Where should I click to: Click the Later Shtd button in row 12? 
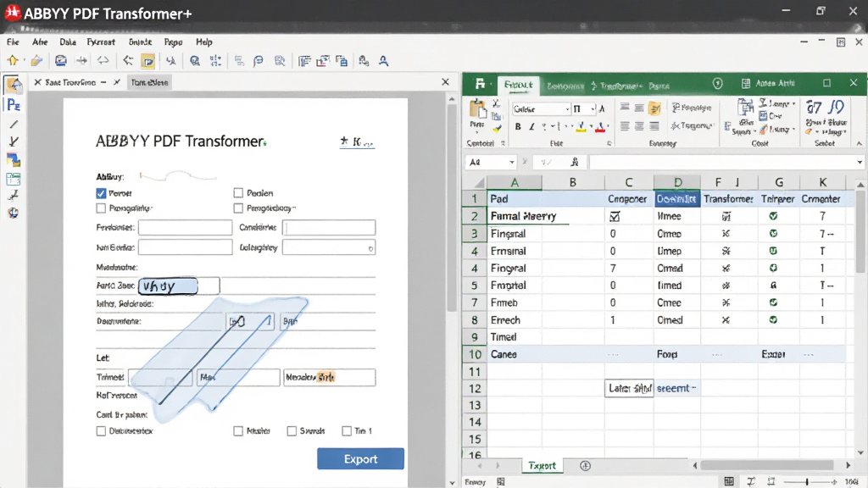pyautogui.click(x=630, y=388)
